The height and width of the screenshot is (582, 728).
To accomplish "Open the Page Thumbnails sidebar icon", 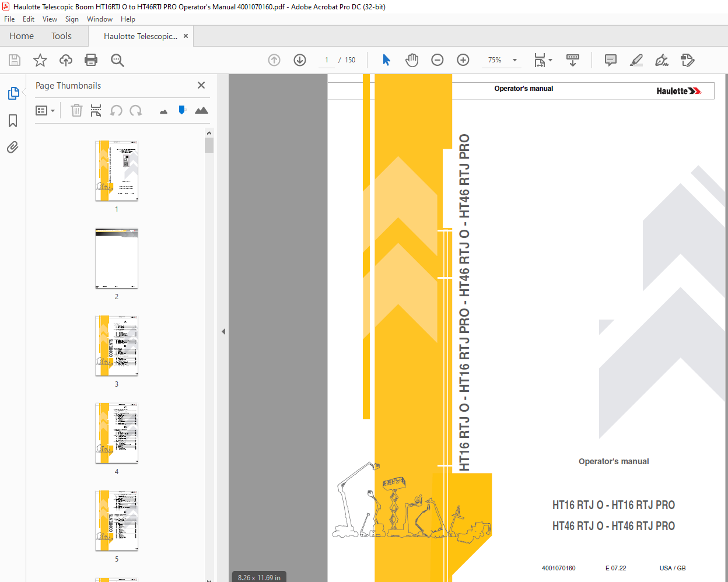I will (13, 93).
